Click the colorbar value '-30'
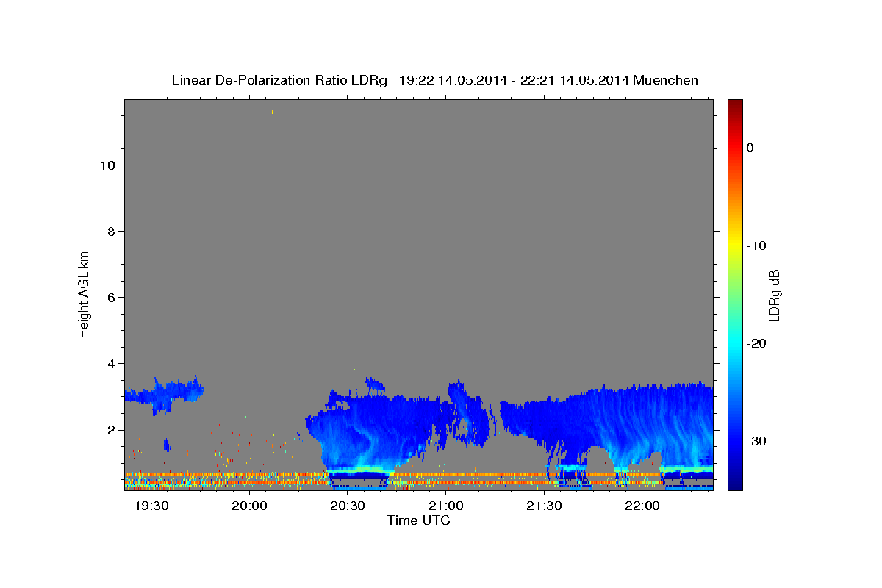This screenshot has height=588, width=882. tap(756, 441)
